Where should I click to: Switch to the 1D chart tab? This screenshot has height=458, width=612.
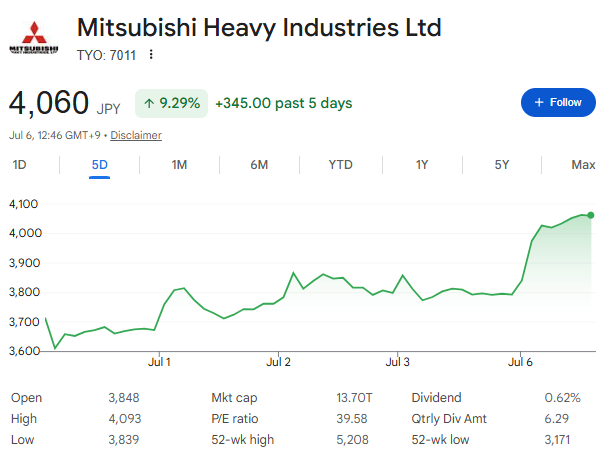point(20,165)
